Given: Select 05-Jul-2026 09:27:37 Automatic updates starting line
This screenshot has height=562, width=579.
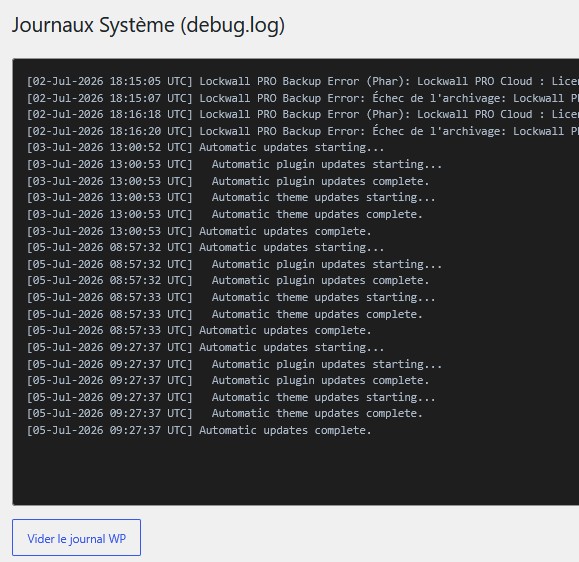Looking at the screenshot, I should pos(205,347).
